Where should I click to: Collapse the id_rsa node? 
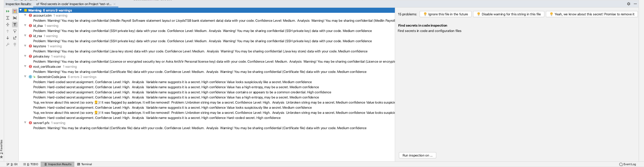click(25, 36)
